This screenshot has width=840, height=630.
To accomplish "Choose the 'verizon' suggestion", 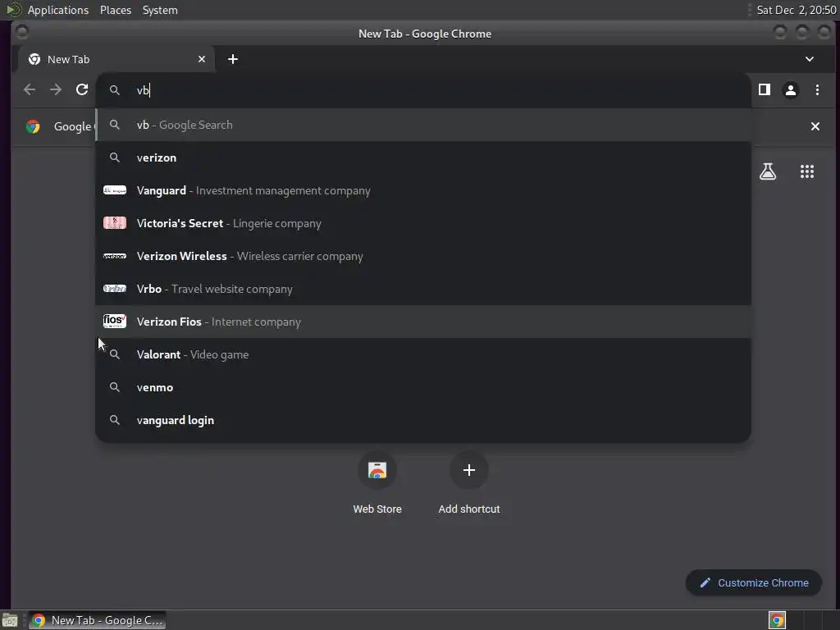I will pyautogui.click(x=423, y=157).
